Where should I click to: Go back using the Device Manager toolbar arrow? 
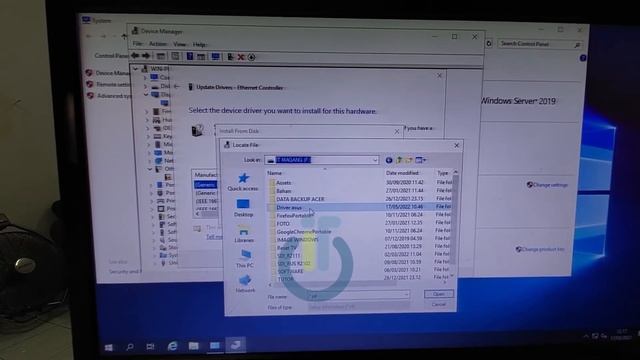(x=135, y=56)
